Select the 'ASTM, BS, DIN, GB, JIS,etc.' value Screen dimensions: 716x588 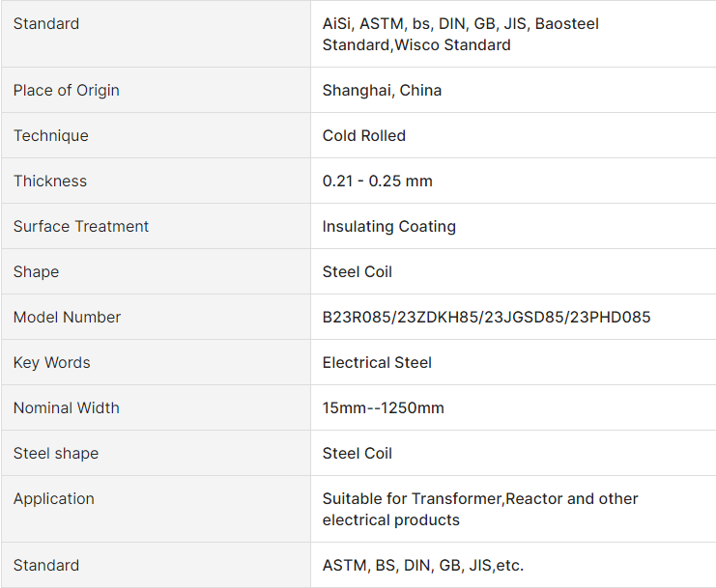(423, 565)
